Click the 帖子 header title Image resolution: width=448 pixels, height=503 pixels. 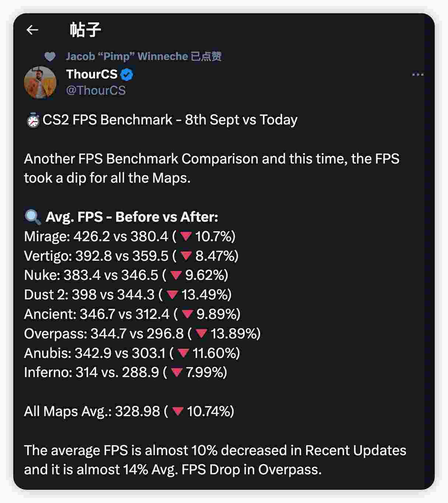pyautogui.click(x=85, y=30)
